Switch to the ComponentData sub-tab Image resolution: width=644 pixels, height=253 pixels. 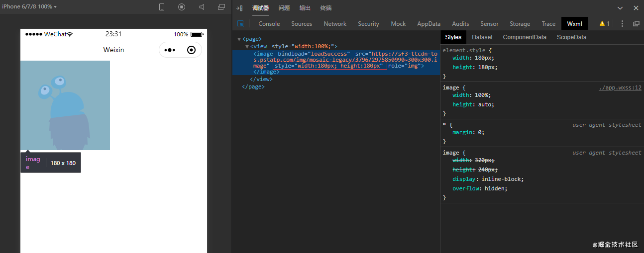(x=525, y=37)
